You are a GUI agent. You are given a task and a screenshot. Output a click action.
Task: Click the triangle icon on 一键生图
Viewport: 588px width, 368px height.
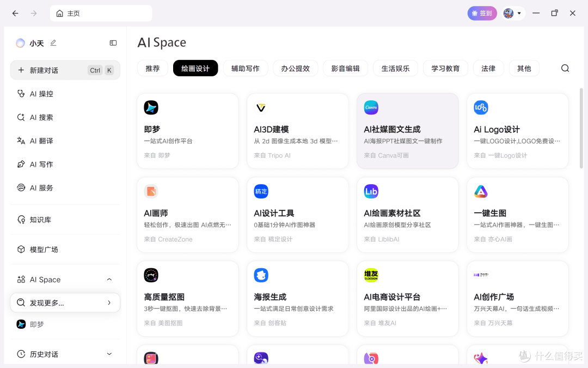pos(481,191)
